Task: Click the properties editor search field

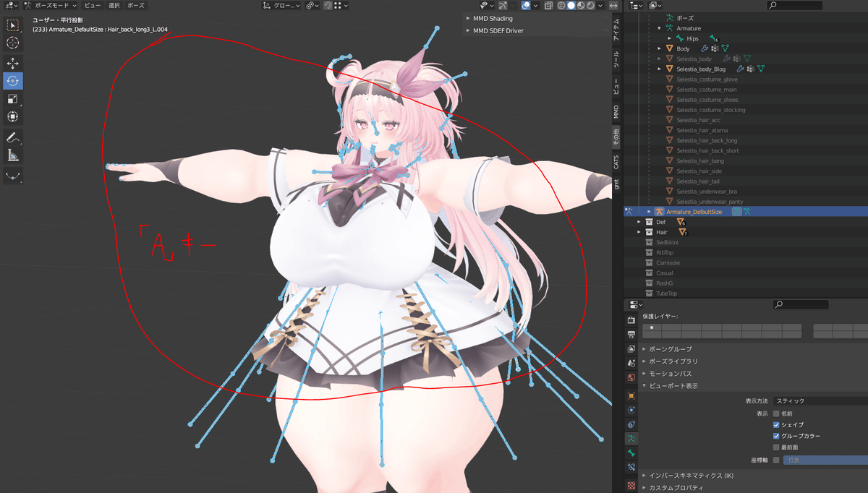Action: [x=801, y=304]
